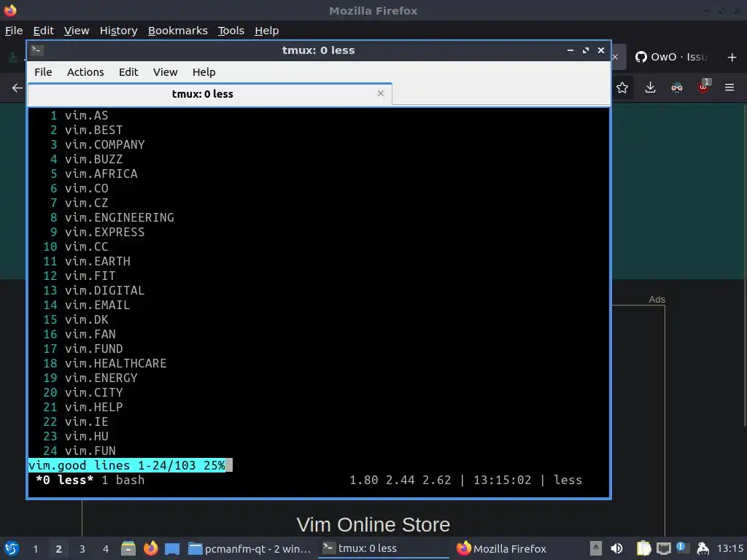
Task: Click the show desktop icon in the panel
Action: click(172, 548)
